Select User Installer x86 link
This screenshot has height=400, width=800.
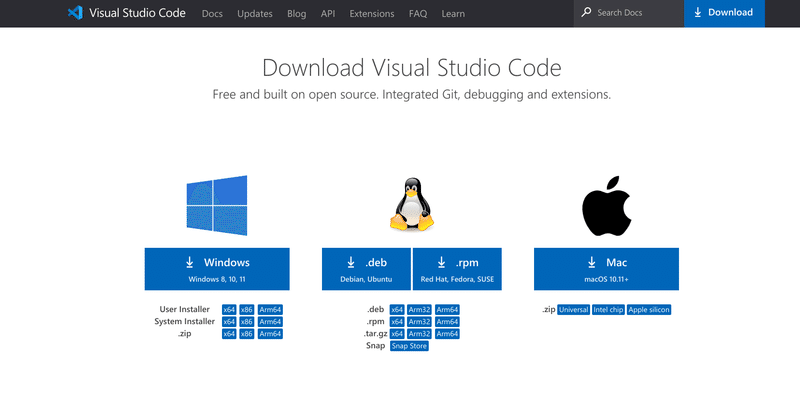coord(247,310)
